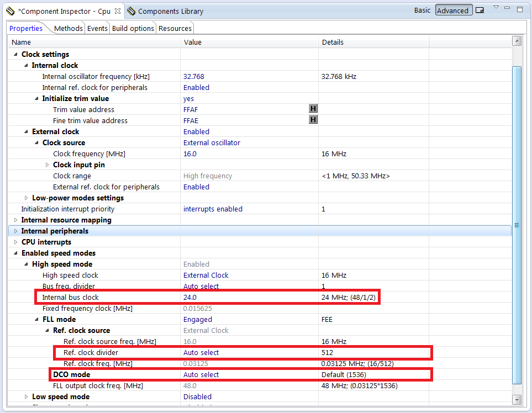The width and height of the screenshot is (532, 413).
Task: Select the Clock range row
Action: (260, 176)
